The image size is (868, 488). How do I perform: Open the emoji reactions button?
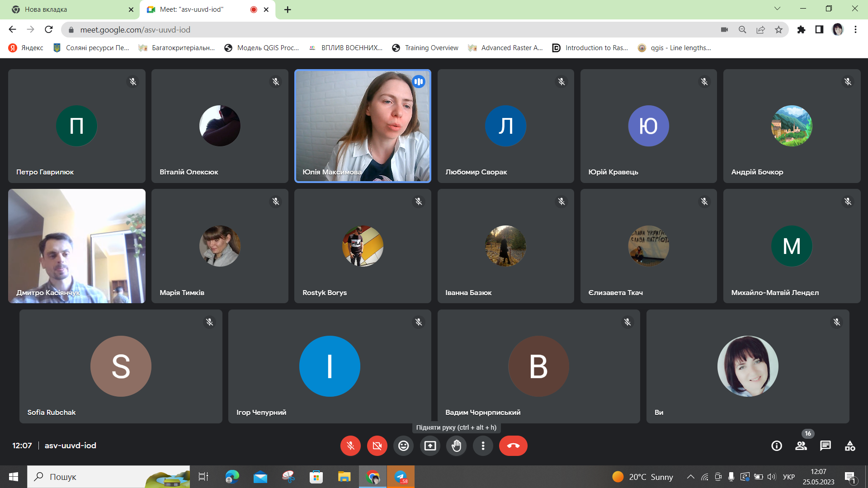tap(403, 446)
